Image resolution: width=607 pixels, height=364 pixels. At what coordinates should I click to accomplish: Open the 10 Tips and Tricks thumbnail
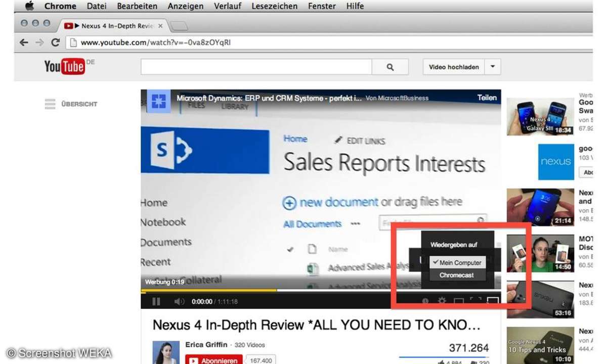coord(540,345)
